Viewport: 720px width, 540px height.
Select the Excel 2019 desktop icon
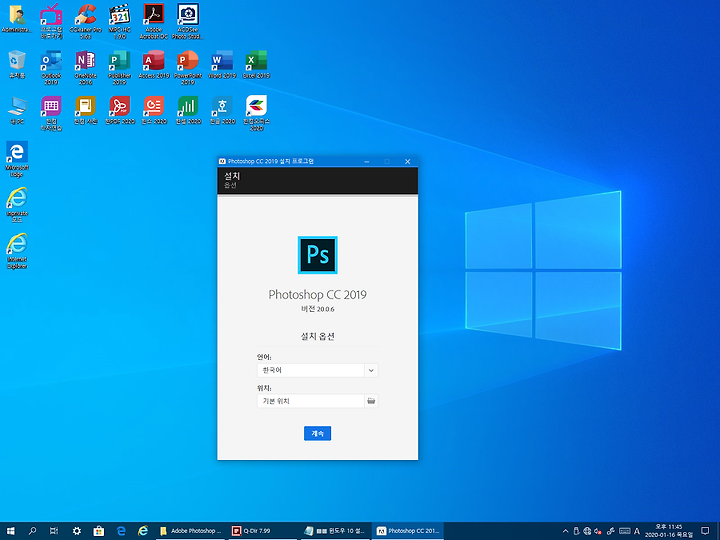257,65
